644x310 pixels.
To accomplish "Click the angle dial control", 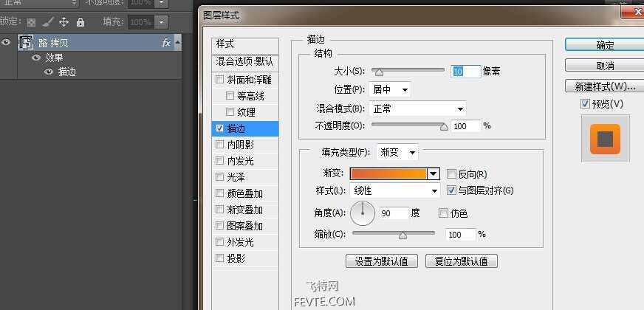I will point(363,213).
